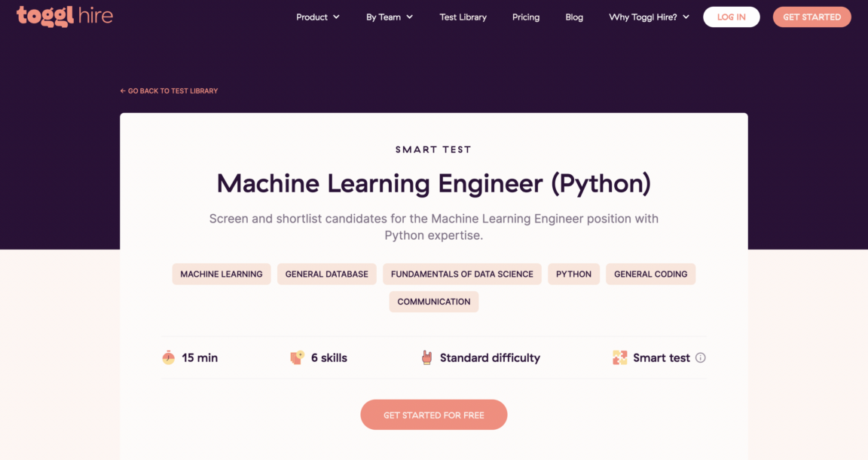Image resolution: width=868 pixels, height=460 pixels.
Task: Expand the Product dropdown menu
Action: (318, 17)
